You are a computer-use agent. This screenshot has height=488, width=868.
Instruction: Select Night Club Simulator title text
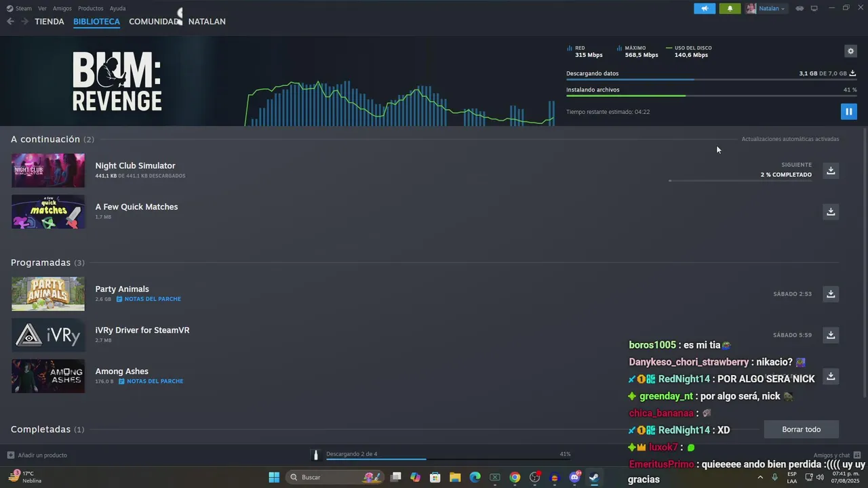coord(135,165)
